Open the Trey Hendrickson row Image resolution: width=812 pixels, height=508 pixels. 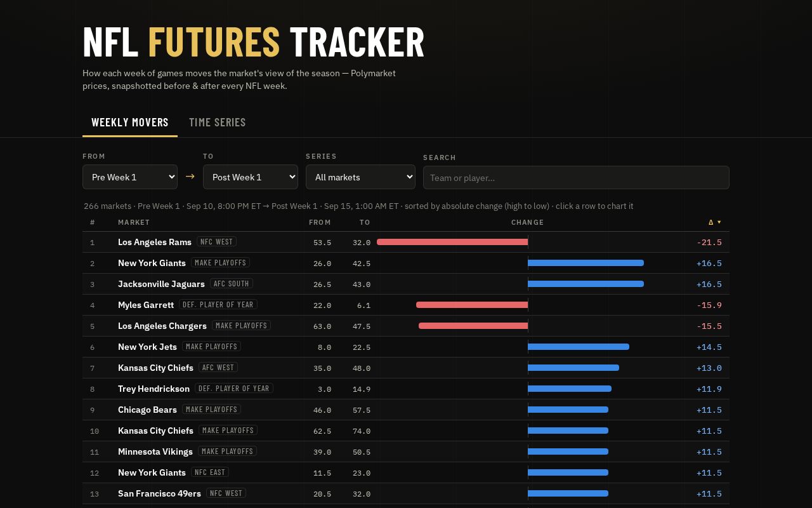[x=406, y=389]
